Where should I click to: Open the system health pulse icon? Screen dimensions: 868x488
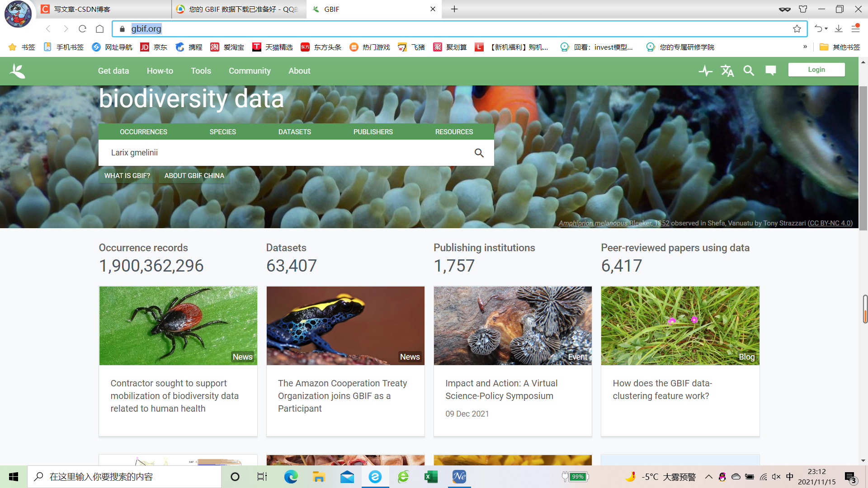coord(705,71)
